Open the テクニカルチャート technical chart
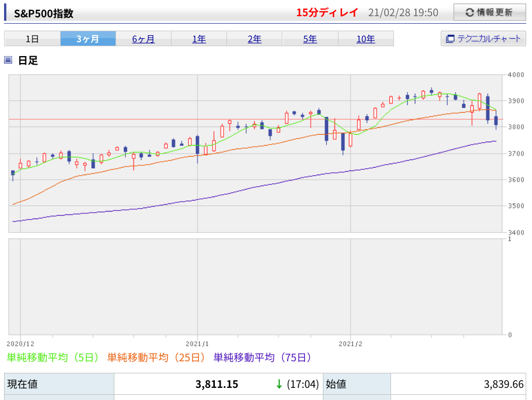 pos(483,39)
